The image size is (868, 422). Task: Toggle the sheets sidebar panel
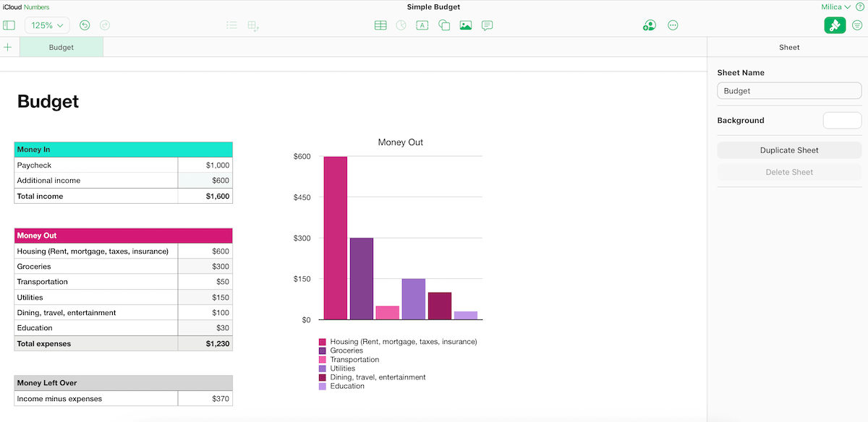[9, 25]
